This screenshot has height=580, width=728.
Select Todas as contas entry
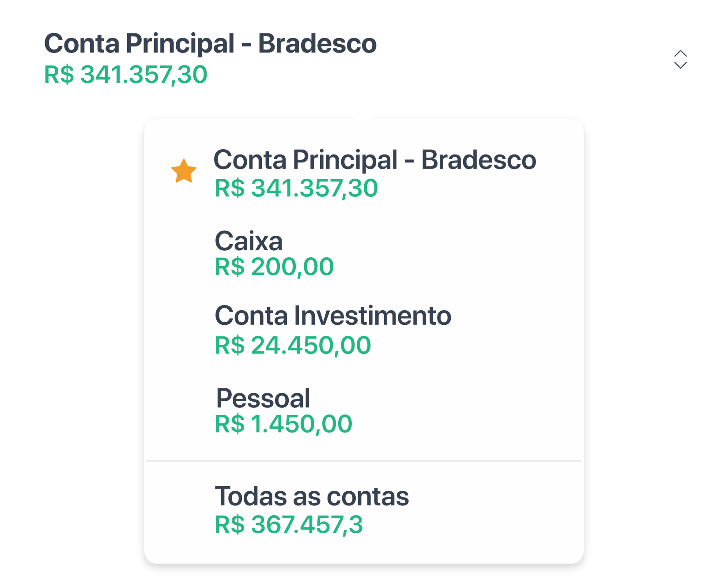(x=311, y=496)
